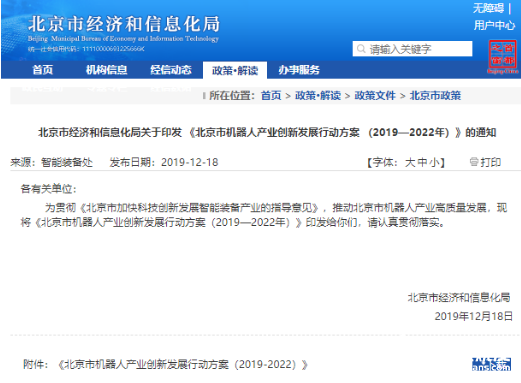The height and width of the screenshot is (383, 521).
Task: Click breadcrumb link 政策文件
Action: click(375, 96)
